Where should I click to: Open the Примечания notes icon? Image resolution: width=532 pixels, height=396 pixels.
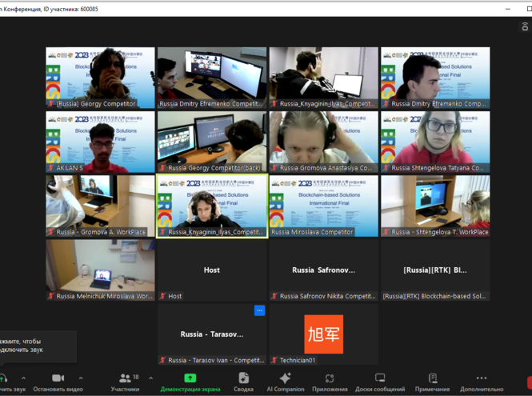point(433,378)
